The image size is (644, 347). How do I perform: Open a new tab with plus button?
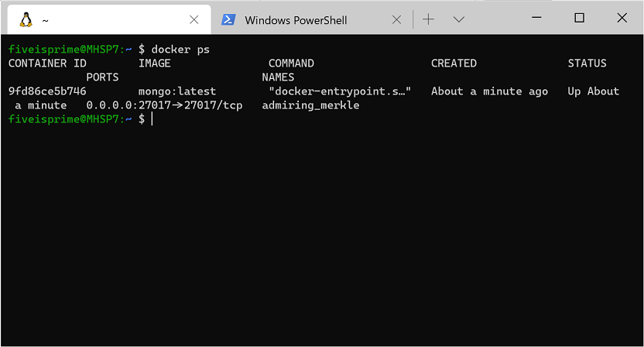click(428, 19)
